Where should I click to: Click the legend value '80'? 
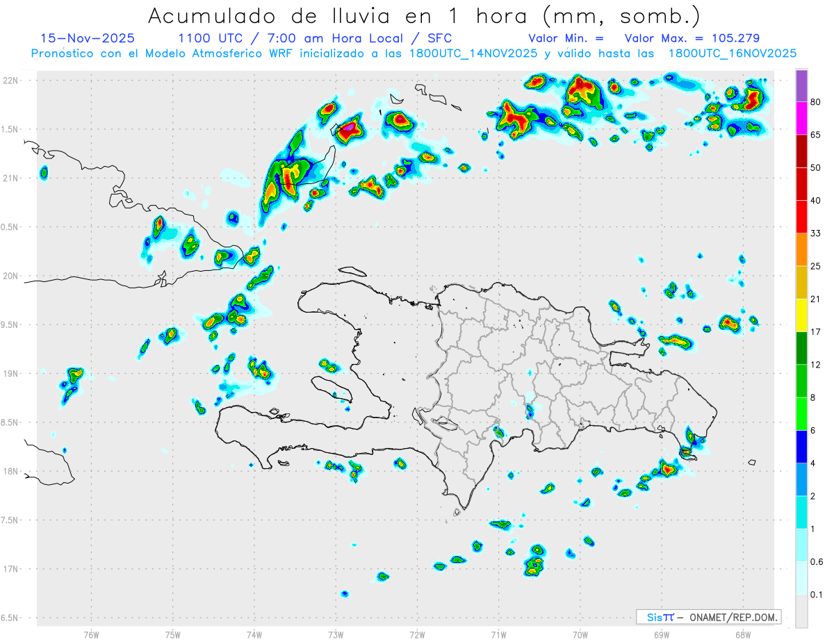point(816,102)
